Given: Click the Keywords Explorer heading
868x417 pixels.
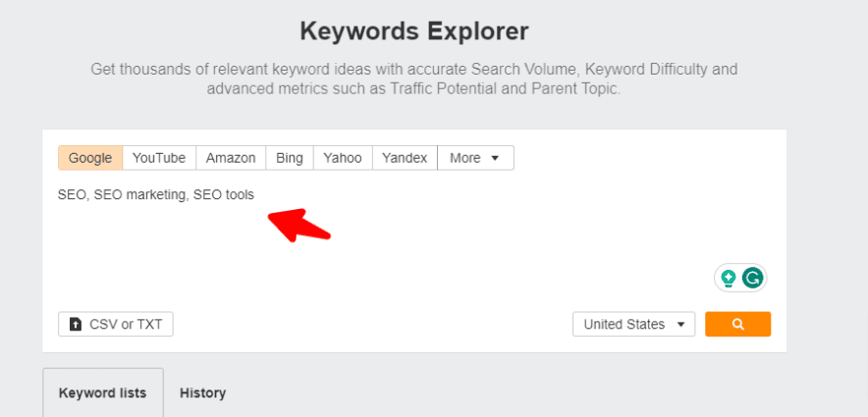Looking at the screenshot, I should pyautogui.click(x=413, y=31).
